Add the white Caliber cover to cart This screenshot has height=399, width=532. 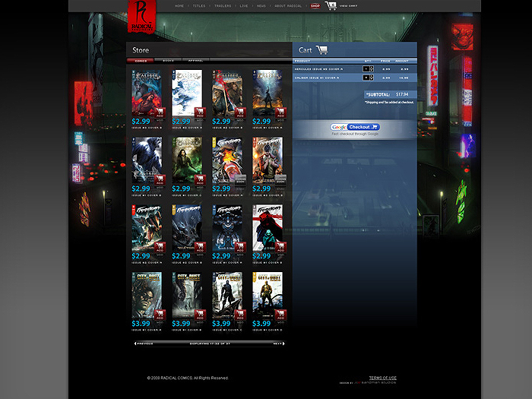pyautogui.click(x=200, y=112)
